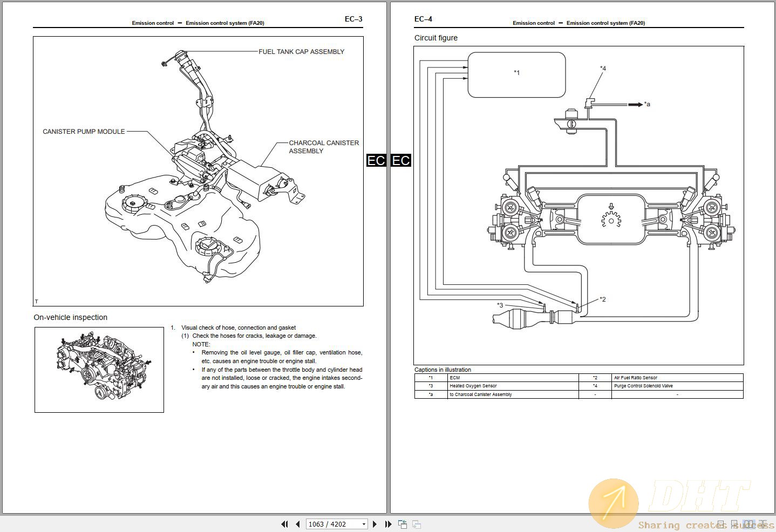Viewport: 776px width, 532px height.
Task: Open the page number dropdown arrow
Action: (364, 524)
